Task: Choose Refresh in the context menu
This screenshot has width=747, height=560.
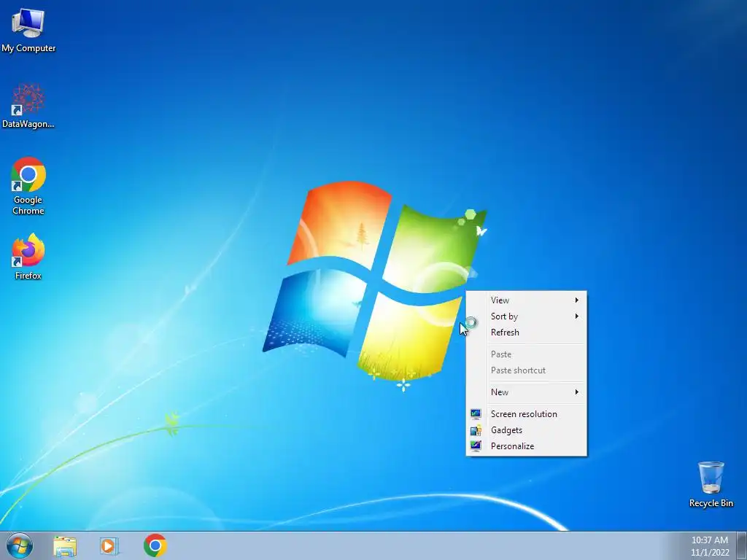Action: 526,332
